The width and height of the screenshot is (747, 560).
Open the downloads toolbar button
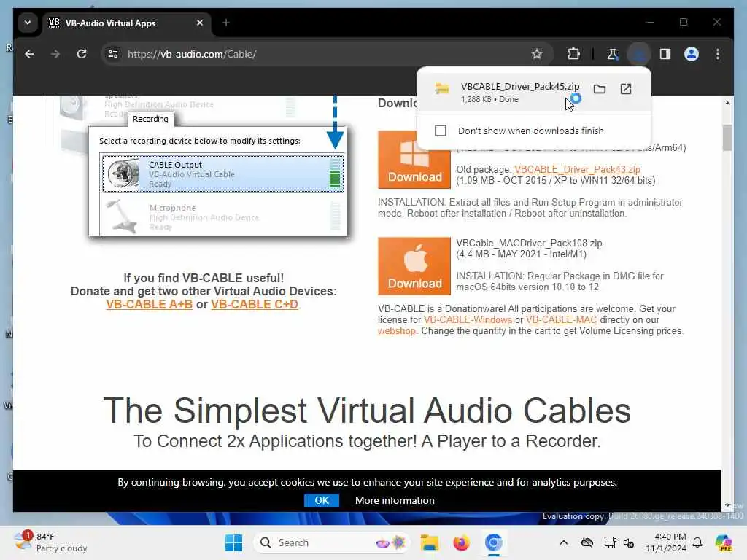click(639, 54)
